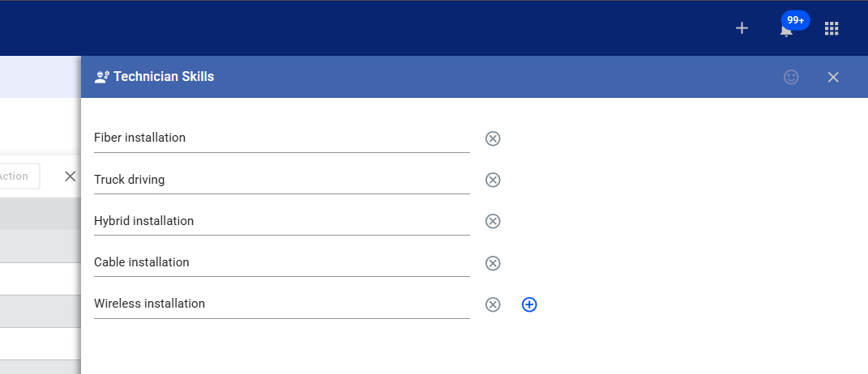Click the 99+ notification badge
The width and height of the screenshot is (868, 374).
[795, 20]
